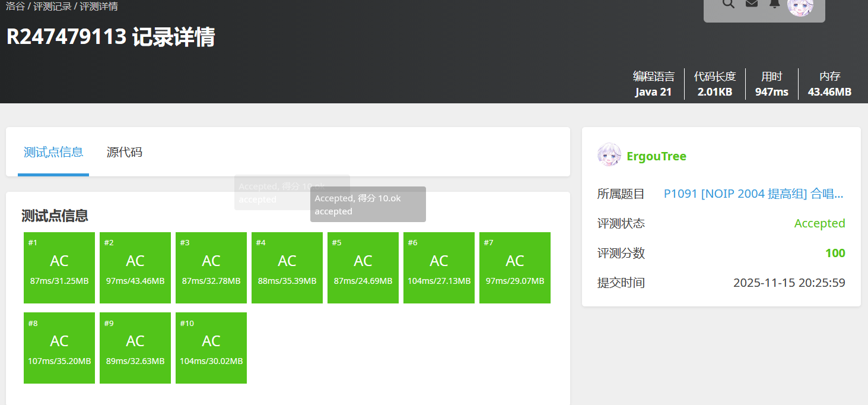
Task: Open the notifications bell icon
Action: (x=774, y=4)
